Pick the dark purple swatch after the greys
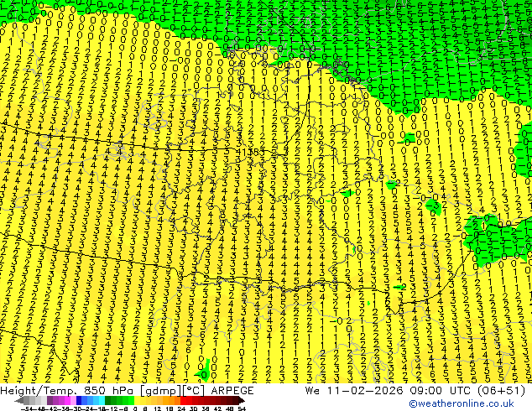Viewport: 532px width, 411px height. (x=50, y=400)
